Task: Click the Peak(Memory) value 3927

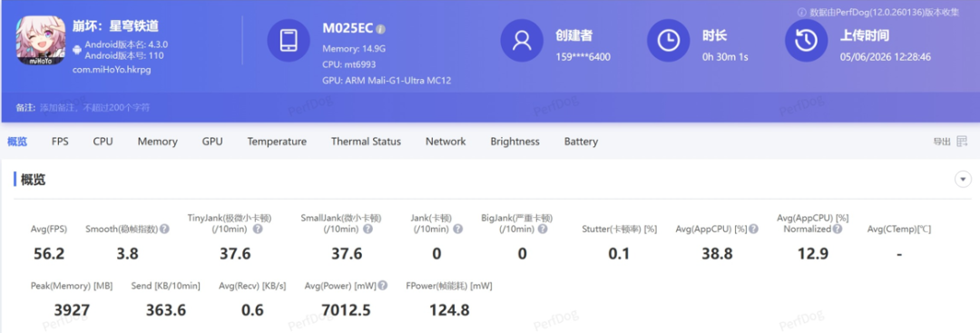Action: click(72, 310)
